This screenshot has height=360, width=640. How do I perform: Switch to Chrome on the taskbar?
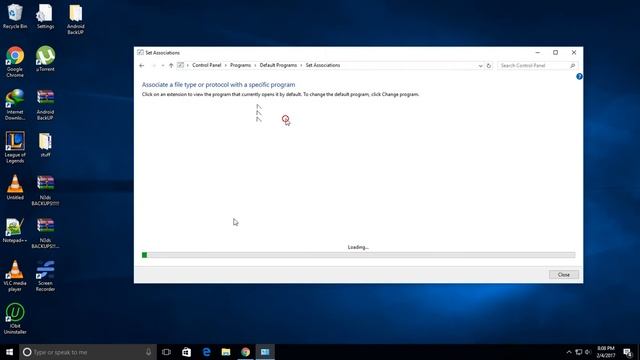click(245, 352)
